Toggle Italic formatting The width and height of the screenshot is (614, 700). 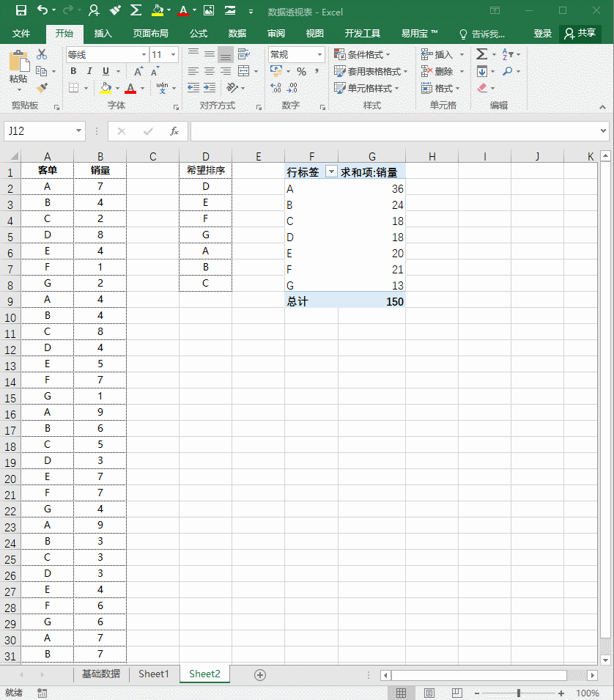coord(89,71)
